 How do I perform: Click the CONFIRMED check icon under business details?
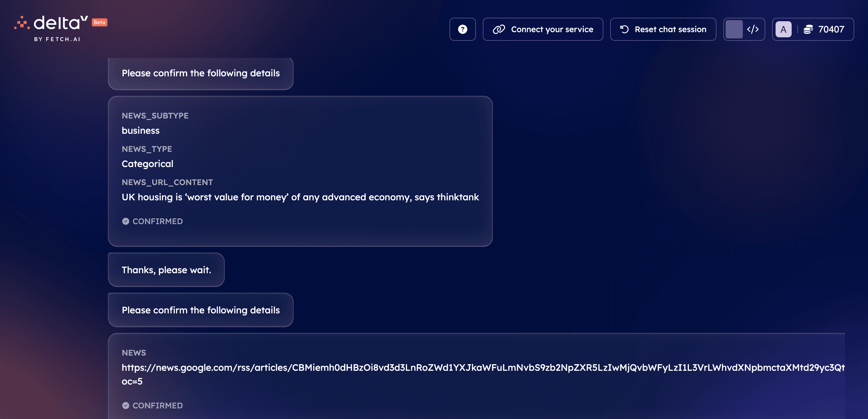click(125, 221)
